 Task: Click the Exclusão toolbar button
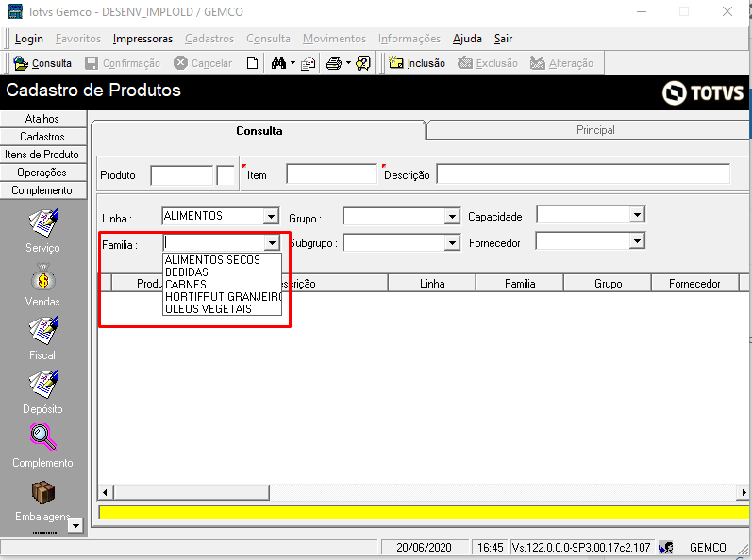click(x=487, y=63)
